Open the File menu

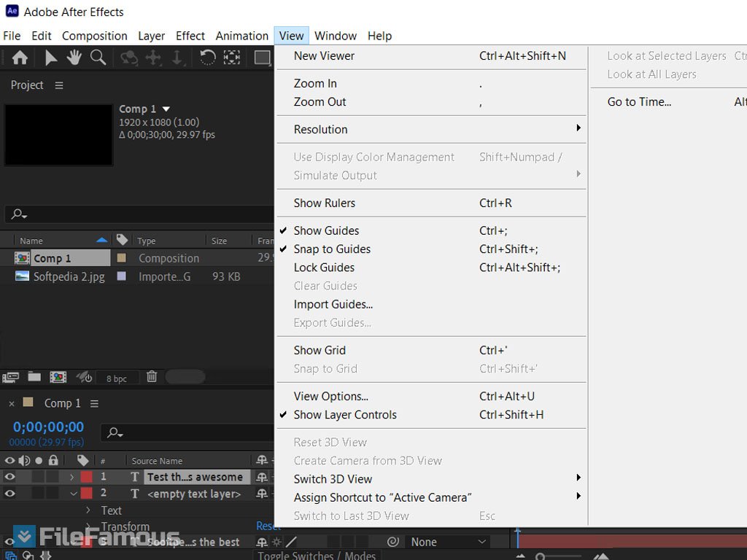point(12,36)
